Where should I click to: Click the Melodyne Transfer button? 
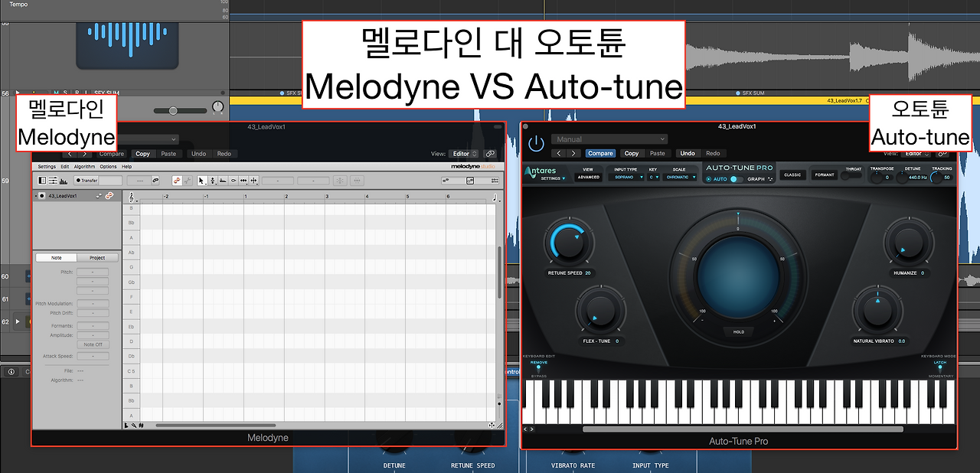coord(87,181)
